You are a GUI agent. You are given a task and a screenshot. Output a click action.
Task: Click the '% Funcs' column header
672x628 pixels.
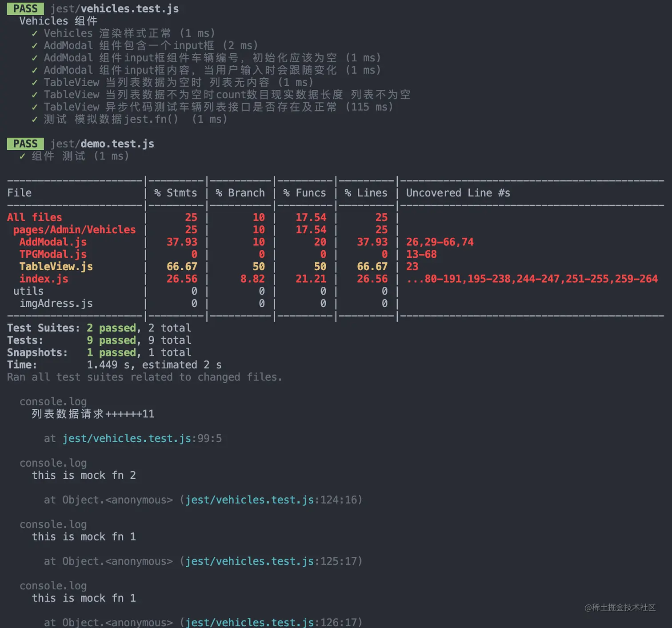tap(304, 193)
